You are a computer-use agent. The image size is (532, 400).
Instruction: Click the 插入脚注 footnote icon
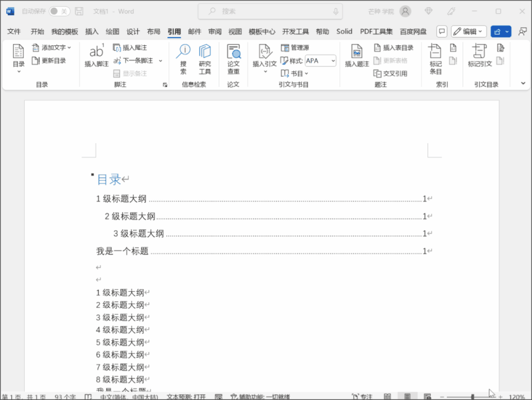click(97, 52)
